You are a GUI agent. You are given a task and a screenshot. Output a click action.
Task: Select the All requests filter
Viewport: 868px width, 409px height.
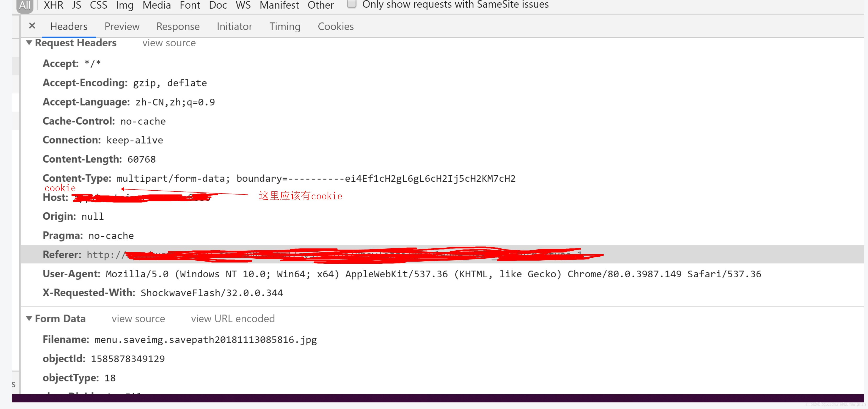pyautogui.click(x=25, y=4)
